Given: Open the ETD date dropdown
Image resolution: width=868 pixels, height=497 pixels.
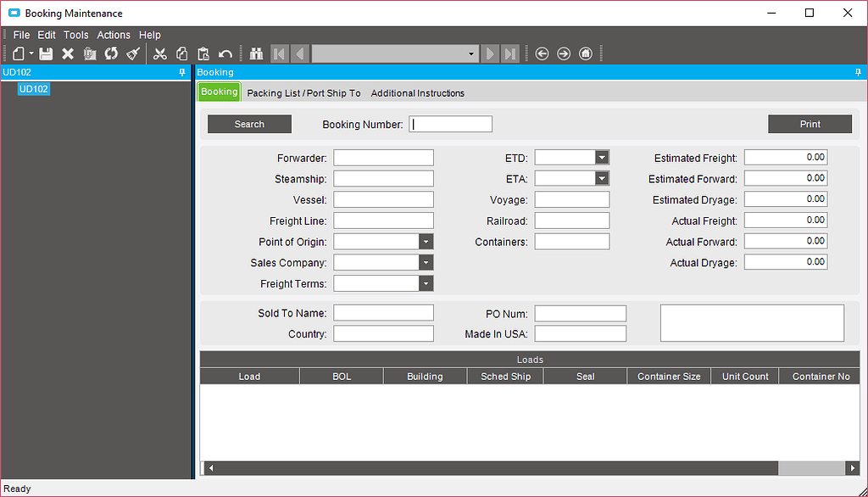Looking at the screenshot, I should [x=602, y=157].
